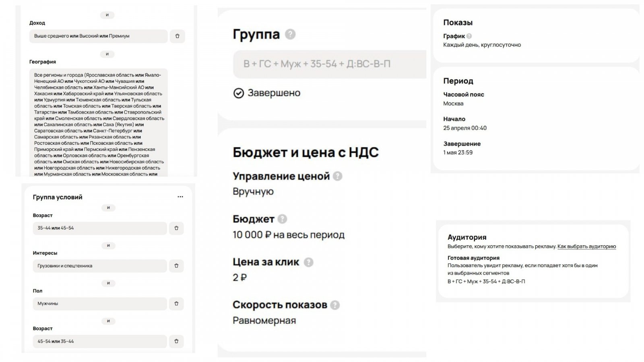Select the Выше среднего или Высокий income field
644x362 pixels.
point(98,36)
